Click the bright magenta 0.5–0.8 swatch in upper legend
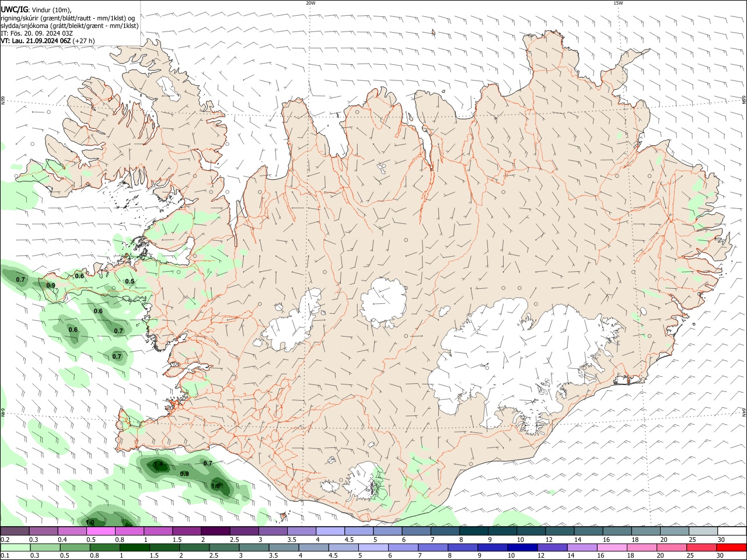Image resolution: width=747 pixels, height=560 pixels. 100,531
